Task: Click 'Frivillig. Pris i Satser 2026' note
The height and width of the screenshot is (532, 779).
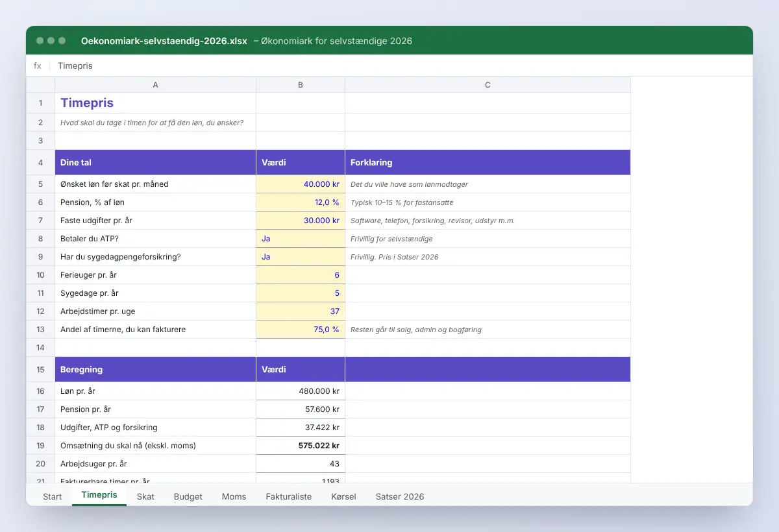Action: [x=395, y=257]
